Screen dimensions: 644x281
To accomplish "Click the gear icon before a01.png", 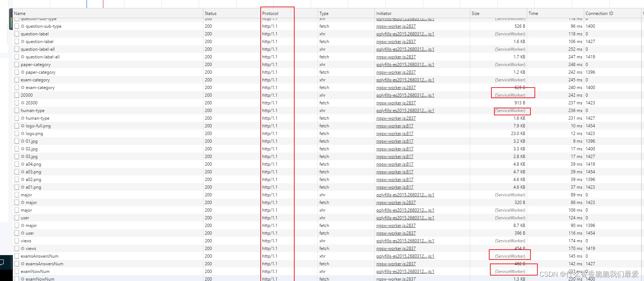I will click(x=23, y=187).
